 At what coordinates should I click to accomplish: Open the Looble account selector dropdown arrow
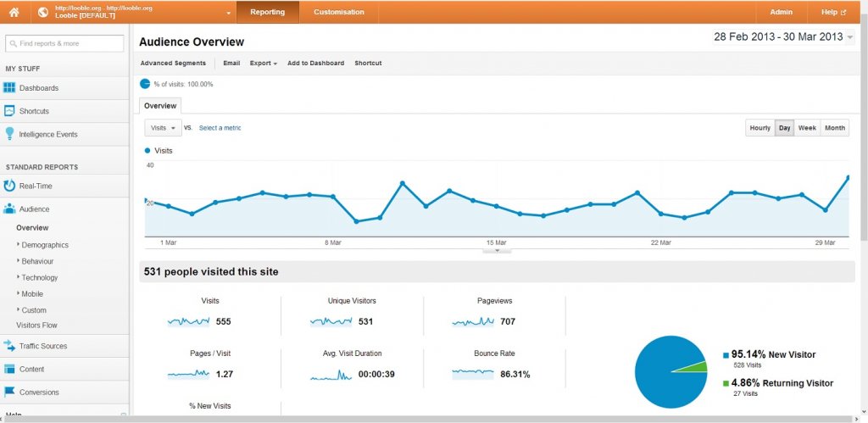point(228,13)
